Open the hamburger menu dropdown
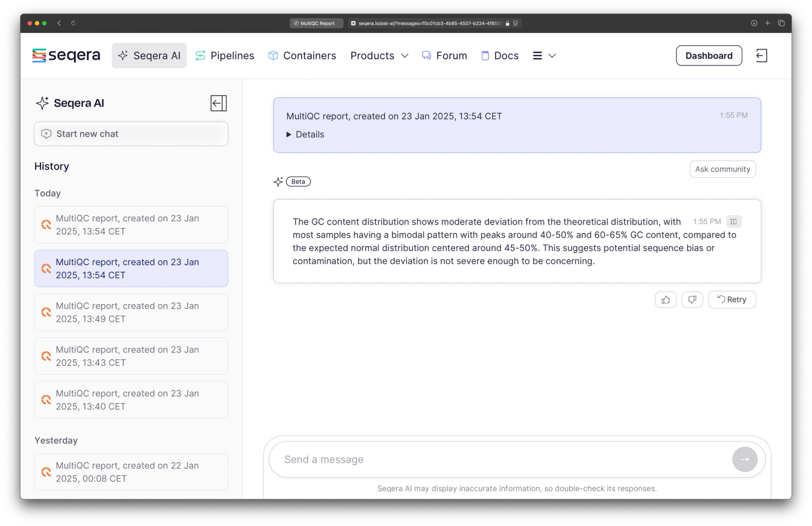The height and width of the screenshot is (526, 812). coord(544,56)
